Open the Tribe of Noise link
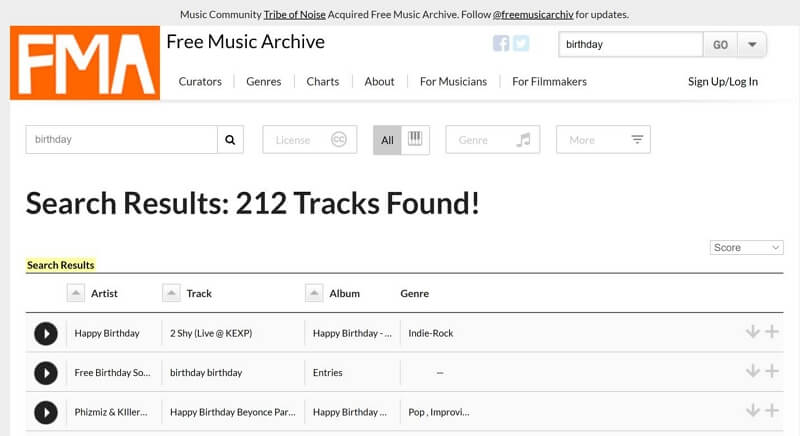 [x=294, y=14]
